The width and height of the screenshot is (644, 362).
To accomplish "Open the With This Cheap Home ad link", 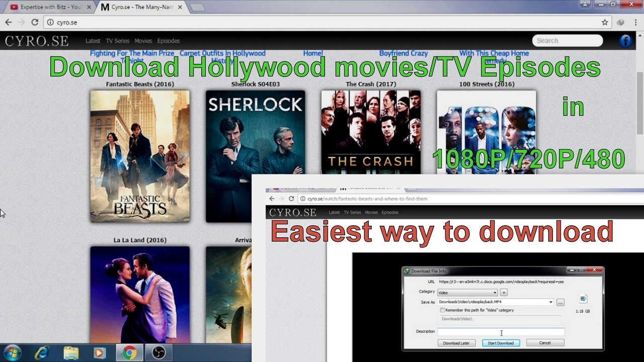I will pyautogui.click(x=494, y=53).
